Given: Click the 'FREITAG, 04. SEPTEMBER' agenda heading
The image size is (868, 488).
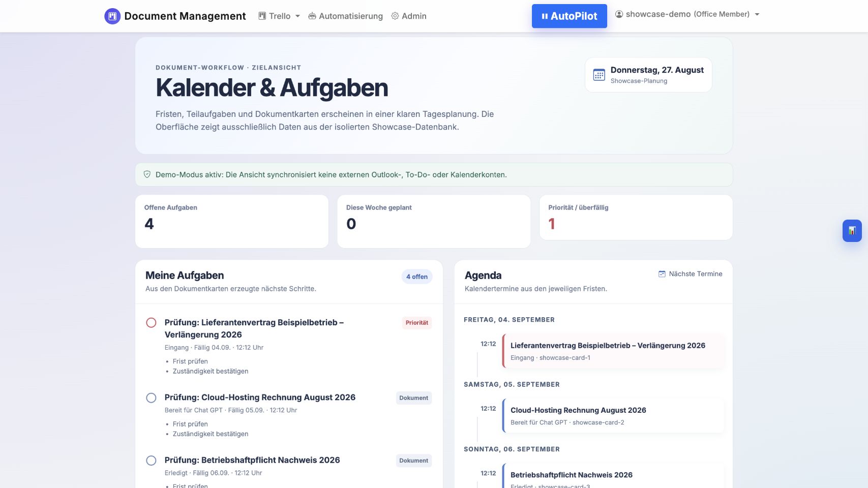Looking at the screenshot, I should (x=509, y=320).
